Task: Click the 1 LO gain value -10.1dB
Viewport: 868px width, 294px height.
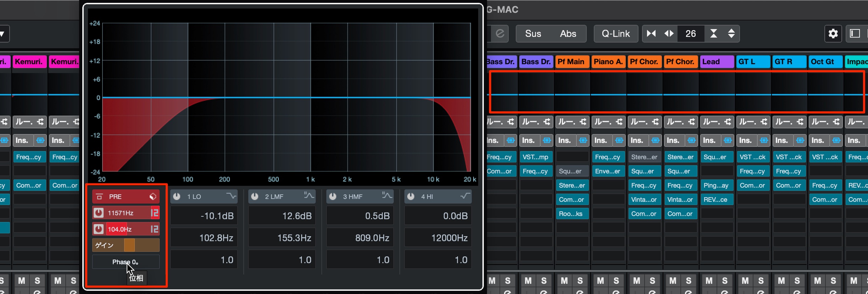Action: (204, 216)
